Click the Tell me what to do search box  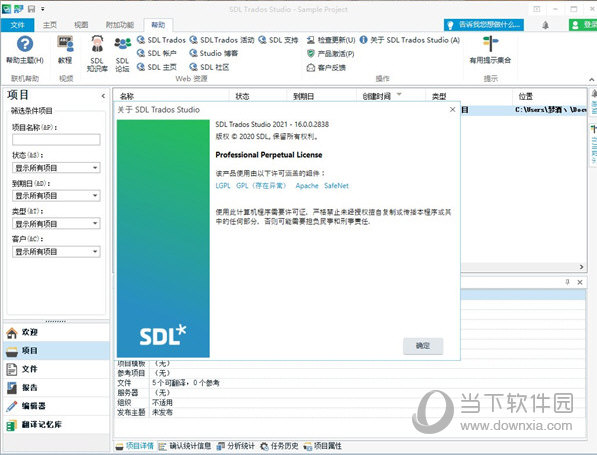click(x=484, y=25)
